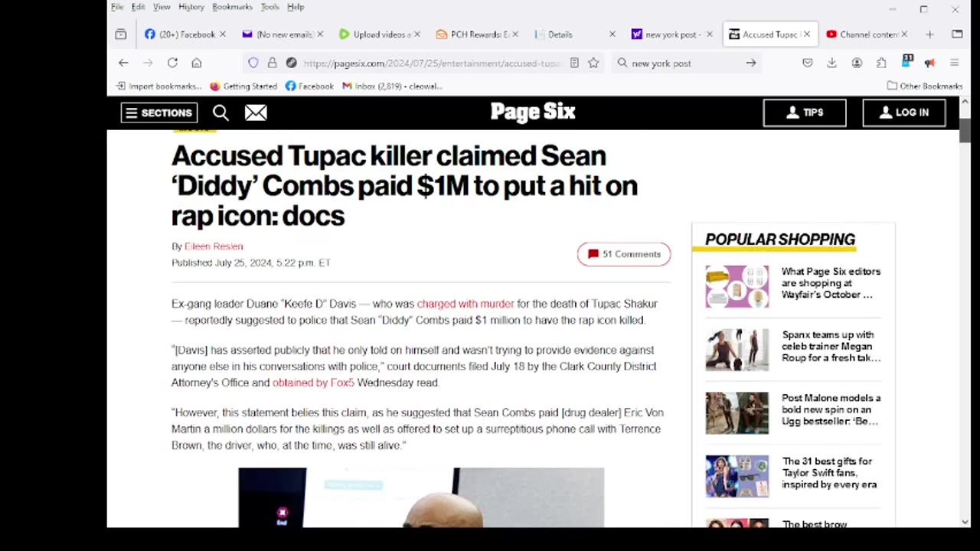This screenshot has height=551, width=980.
Task: Click the site permissions icon in the address bar
Action: pyautogui.click(x=292, y=63)
